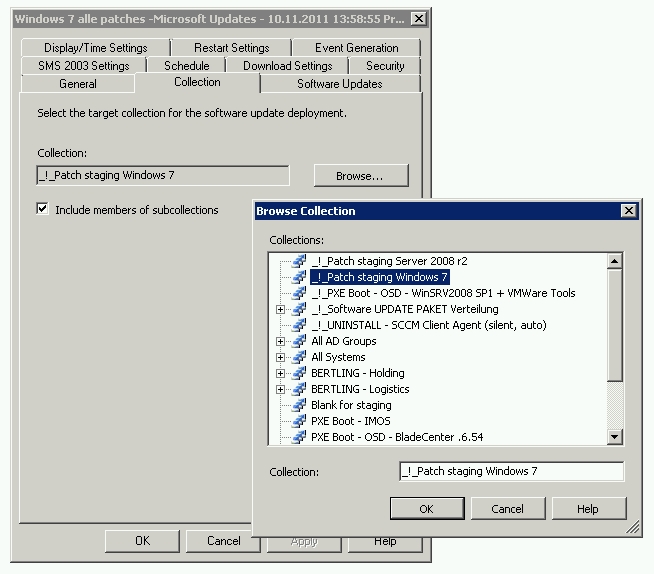The image size is (654, 574).
Task: Click the Blank for staging collection icon
Action: [299, 405]
